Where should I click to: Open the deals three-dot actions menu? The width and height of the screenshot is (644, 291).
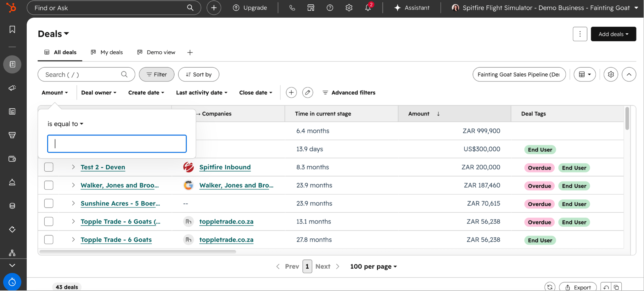[580, 34]
